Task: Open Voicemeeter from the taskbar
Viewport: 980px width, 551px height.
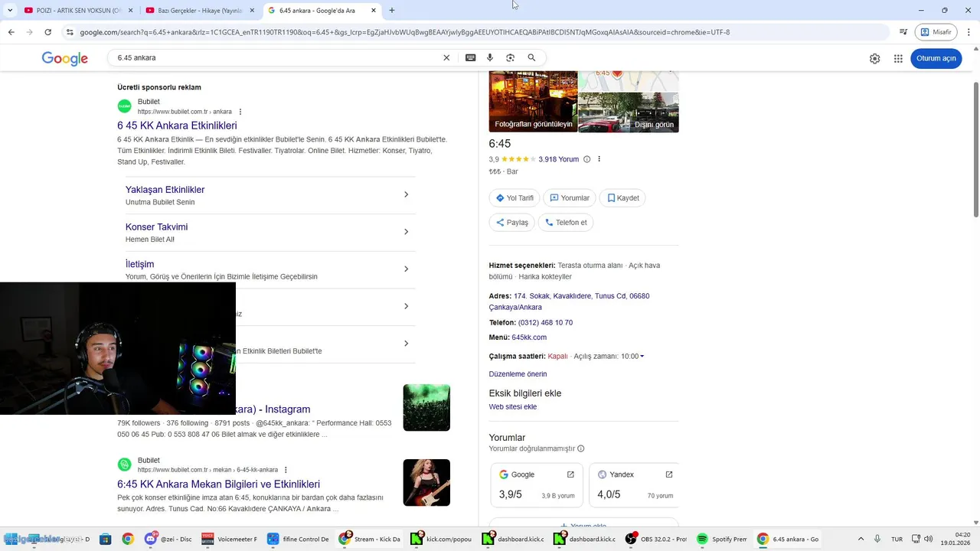Action: coord(229,539)
